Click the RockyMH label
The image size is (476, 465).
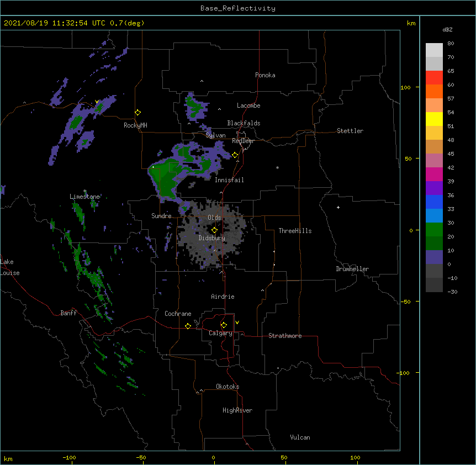tap(135, 125)
